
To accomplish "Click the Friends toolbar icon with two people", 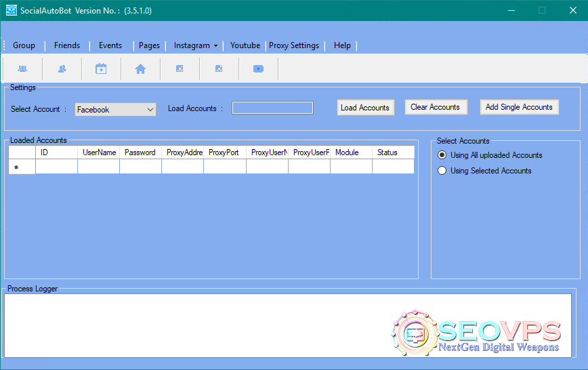I will point(62,68).
